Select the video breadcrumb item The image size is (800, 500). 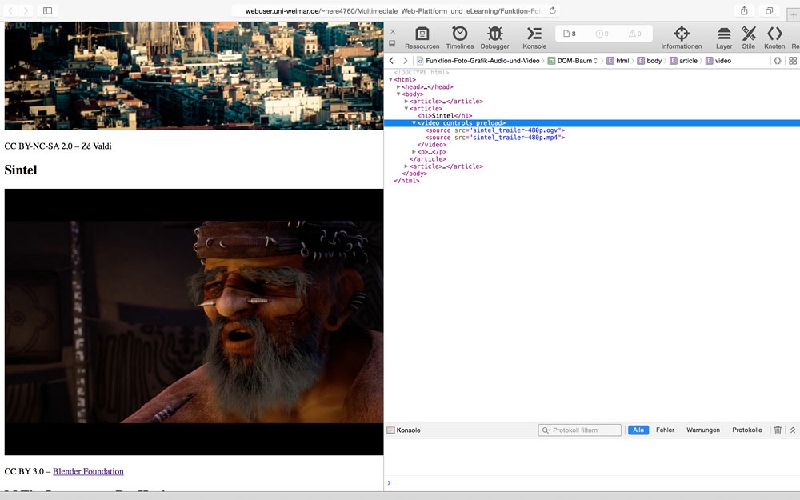718,61
